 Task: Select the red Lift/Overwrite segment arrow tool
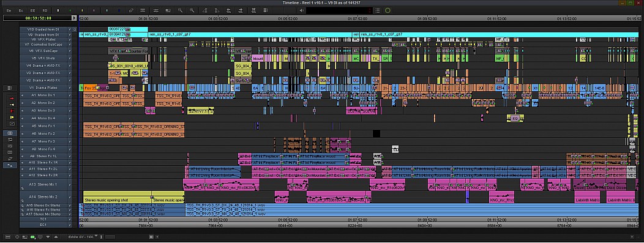pyautogui.click(x=12, y=99)
